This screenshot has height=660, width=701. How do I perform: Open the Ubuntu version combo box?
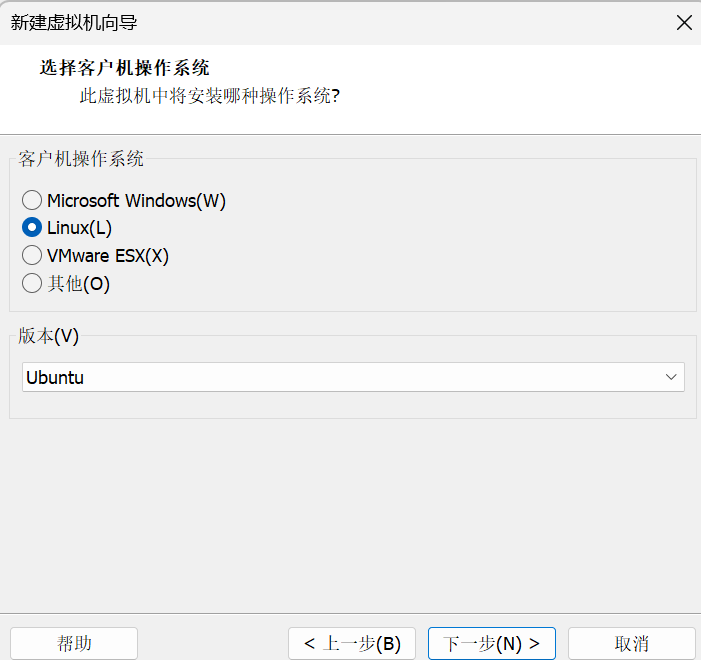pos(340,377)
